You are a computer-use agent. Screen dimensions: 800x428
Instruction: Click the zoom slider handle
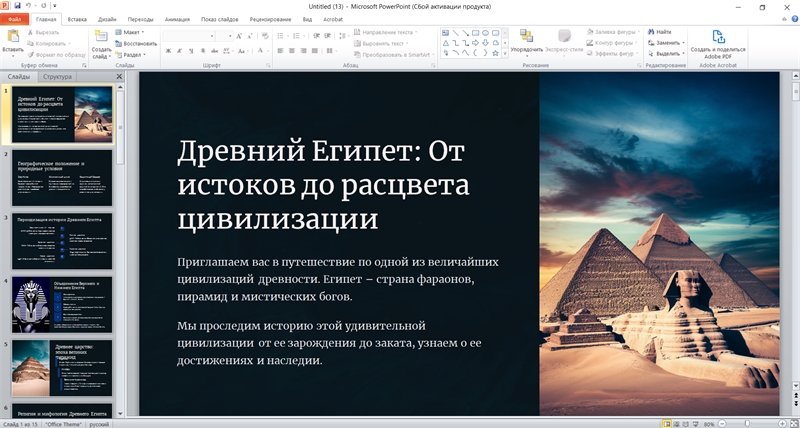pos(747,424)
